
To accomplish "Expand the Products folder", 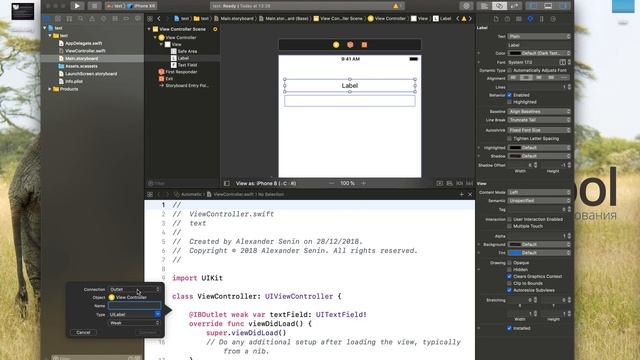I will click(50, 89).
